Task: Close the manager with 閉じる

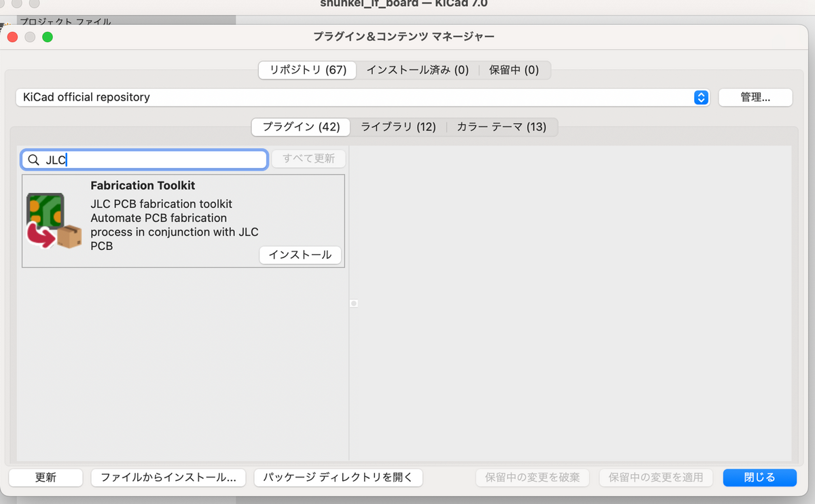Action: tap(760, 478)
